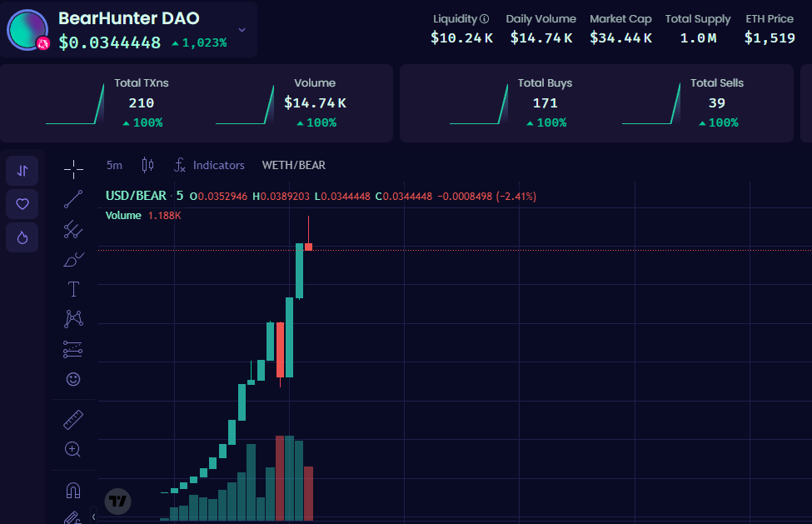Click the latest red candlestick on chart
812x524 pixels.
coord(309,247)
